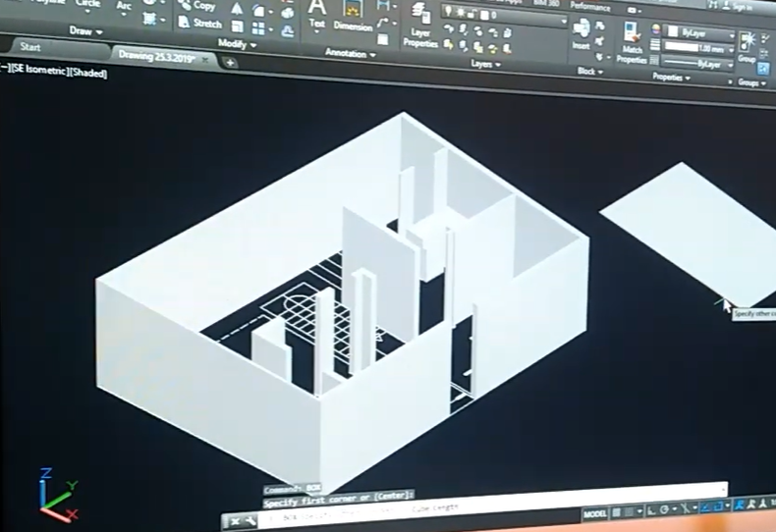Click the Fillet tool icon
This screenshot has height=532, width=776.
click(x=258, y=11)
